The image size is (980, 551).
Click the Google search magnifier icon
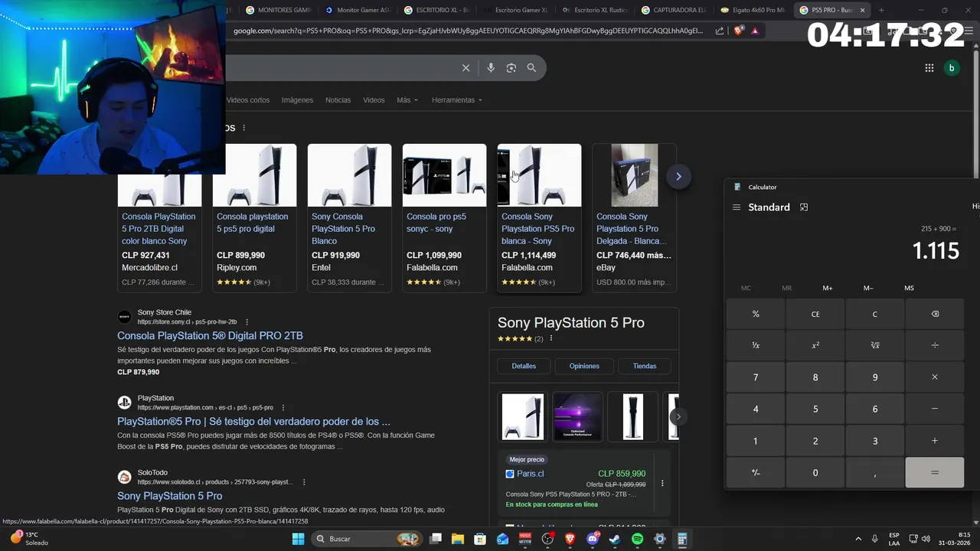(531, 68)
